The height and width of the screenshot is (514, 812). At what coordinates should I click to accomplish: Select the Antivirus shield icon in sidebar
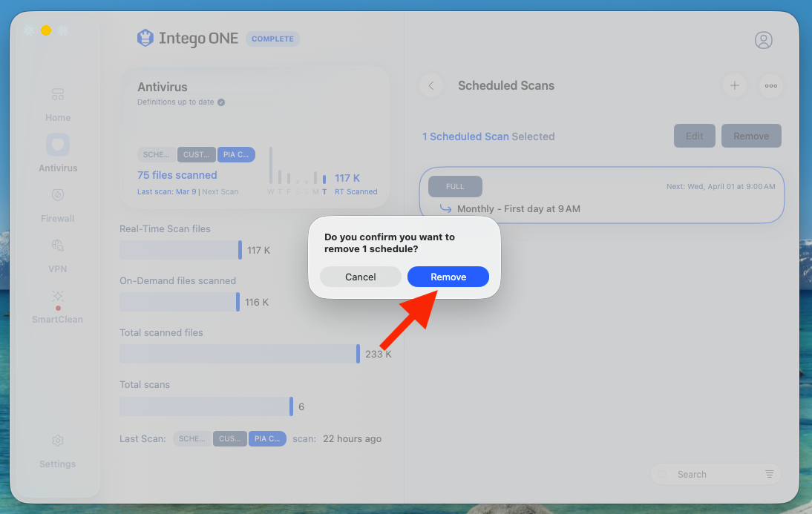point(58,145)
